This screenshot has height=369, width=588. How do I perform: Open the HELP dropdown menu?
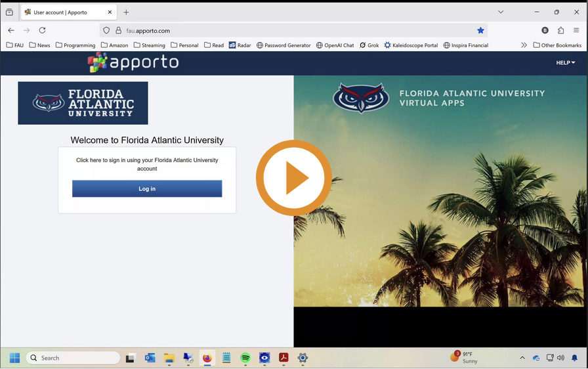click(565, 63)
